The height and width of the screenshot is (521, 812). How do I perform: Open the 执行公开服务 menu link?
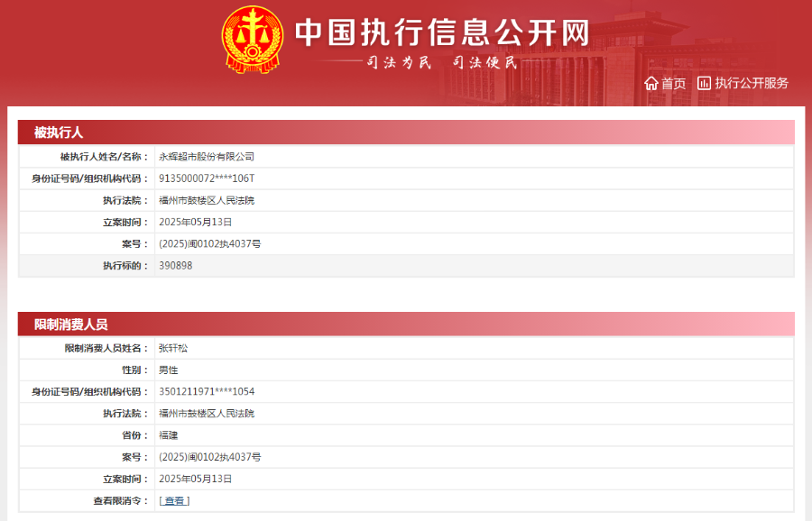[x=752, y=83]
